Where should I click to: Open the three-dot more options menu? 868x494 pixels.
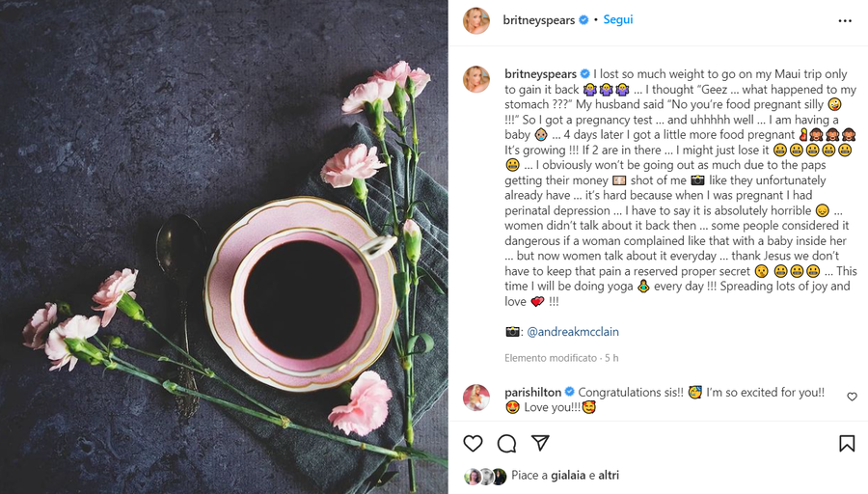pos(845,20)
